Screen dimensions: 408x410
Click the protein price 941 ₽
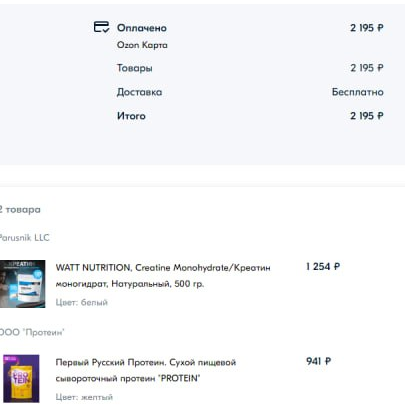coord(318,361)
